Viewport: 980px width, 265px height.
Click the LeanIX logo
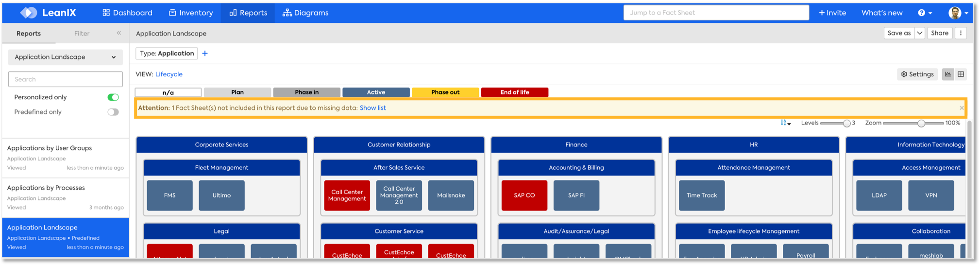48,13
